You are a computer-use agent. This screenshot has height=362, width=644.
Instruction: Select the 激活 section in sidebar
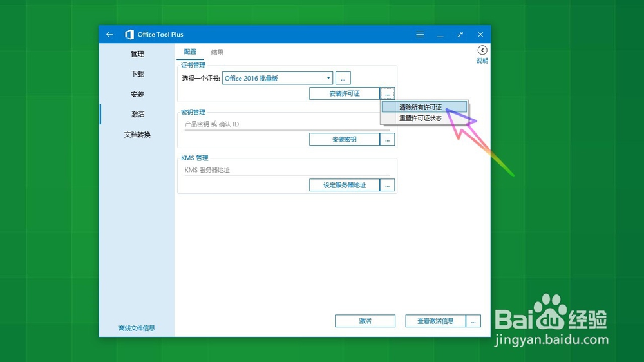point(137,114)
